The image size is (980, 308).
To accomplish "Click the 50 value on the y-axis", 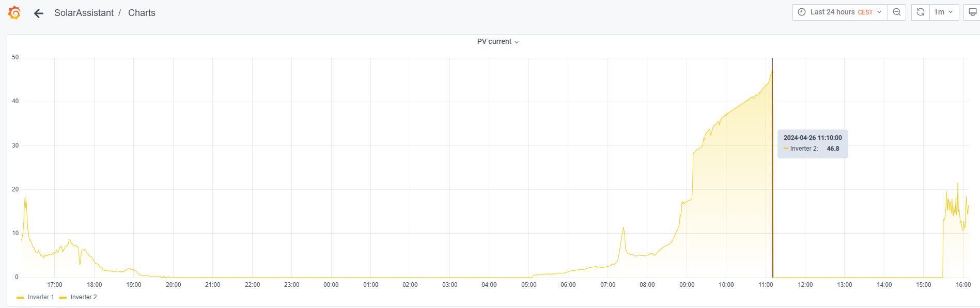I will tap(15, 57).
